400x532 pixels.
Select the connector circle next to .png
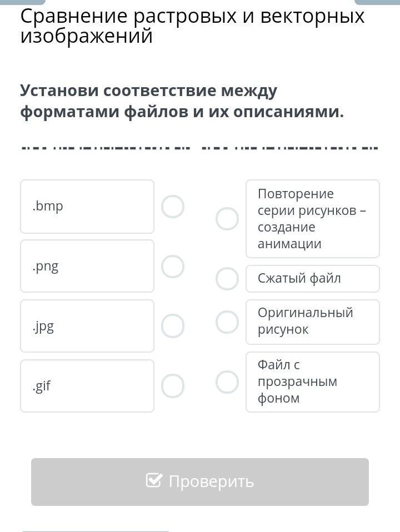coord(173,267)
